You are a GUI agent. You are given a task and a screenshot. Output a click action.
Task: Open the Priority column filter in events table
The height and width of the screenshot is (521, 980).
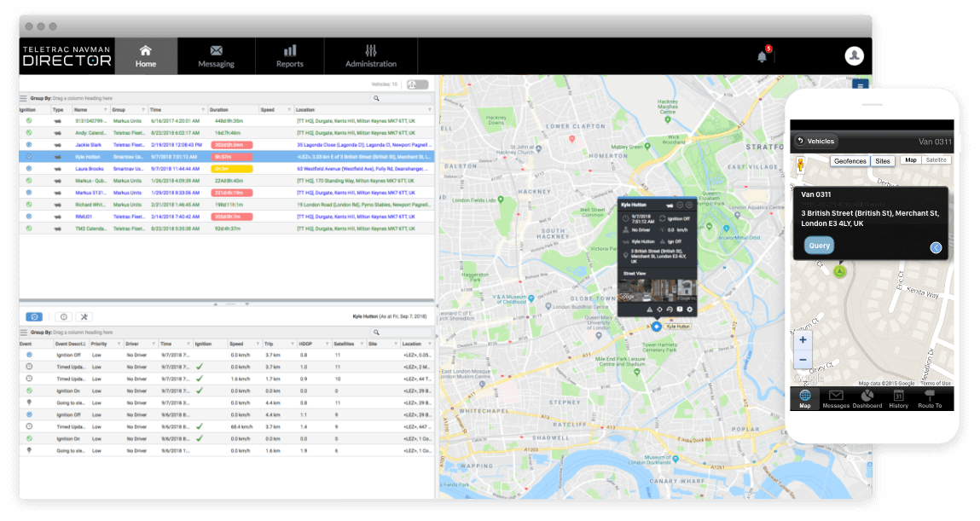point(120,344)
